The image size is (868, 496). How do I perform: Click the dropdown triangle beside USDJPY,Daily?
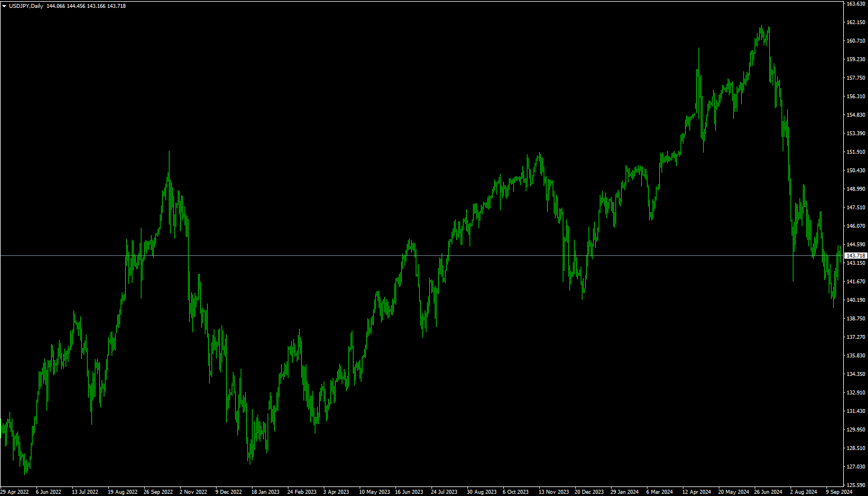(4, 6)
